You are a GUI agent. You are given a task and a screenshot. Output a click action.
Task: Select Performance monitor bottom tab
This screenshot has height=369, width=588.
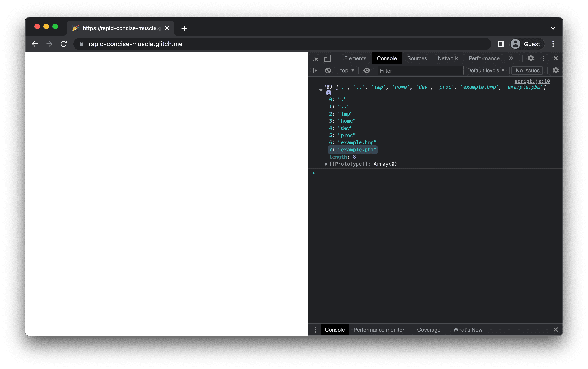click(379, 329)
